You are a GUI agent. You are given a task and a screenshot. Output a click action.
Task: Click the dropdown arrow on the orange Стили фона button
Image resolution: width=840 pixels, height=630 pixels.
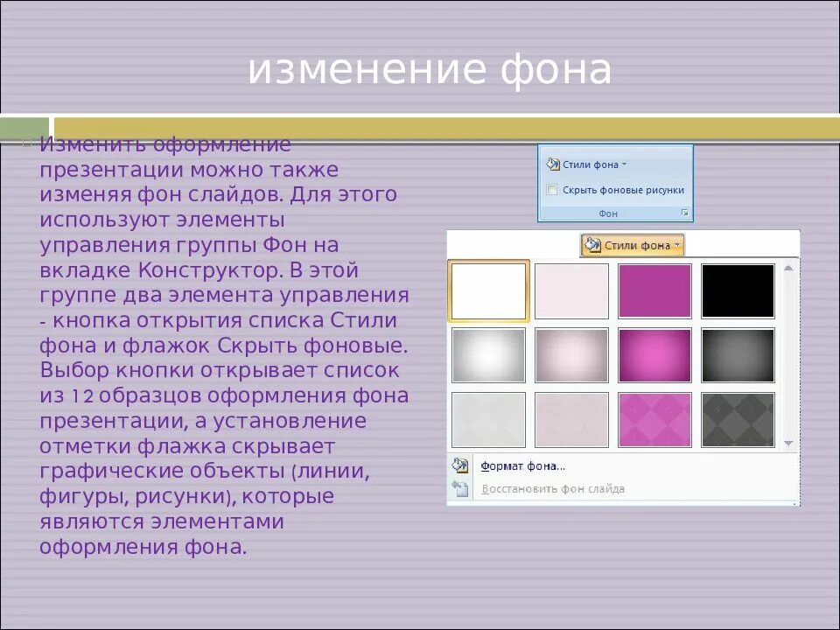click(x=677, y=245)
